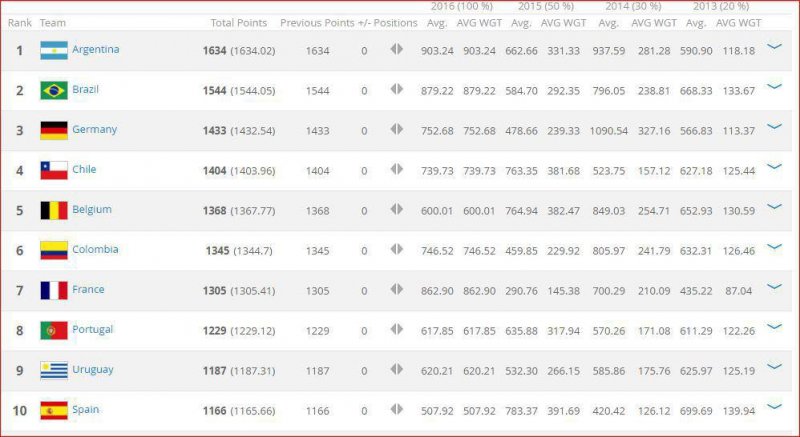Click the Brazil flag icon
This screenshot has height=437, width=800.
coord(53,90)
